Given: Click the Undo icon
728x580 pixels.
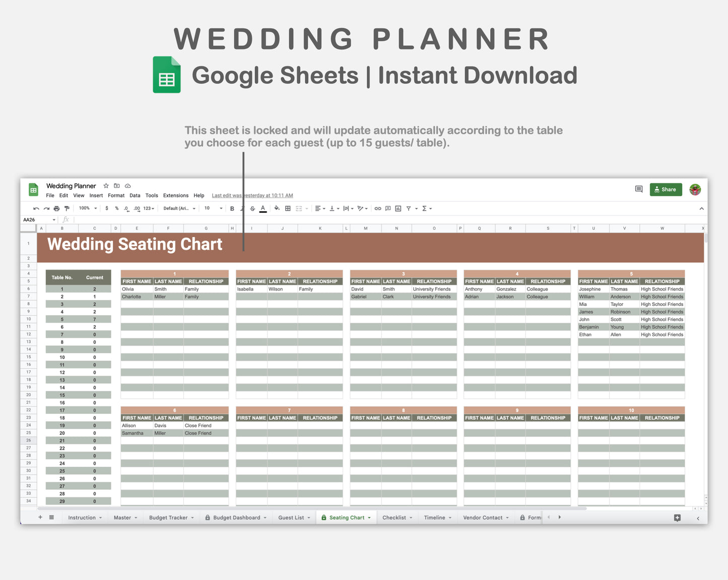Looking at the screenshot, I should point(36,208).
